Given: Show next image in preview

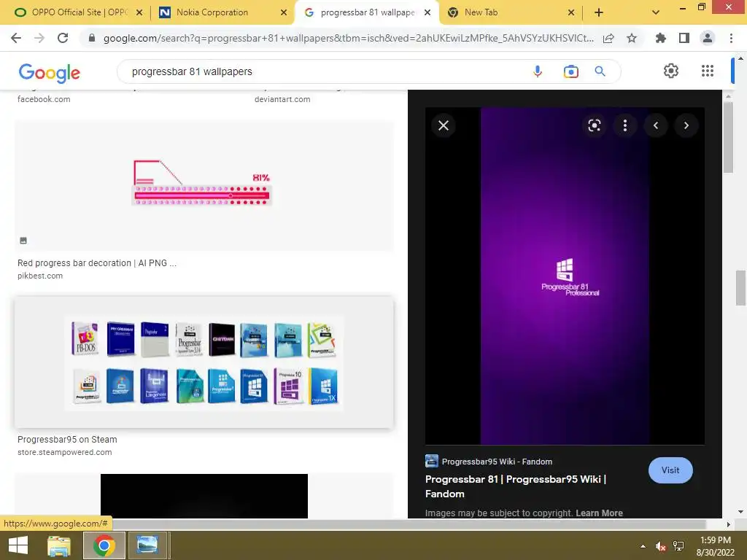Looking at the screenshot, I should click(x=686, y=125).
